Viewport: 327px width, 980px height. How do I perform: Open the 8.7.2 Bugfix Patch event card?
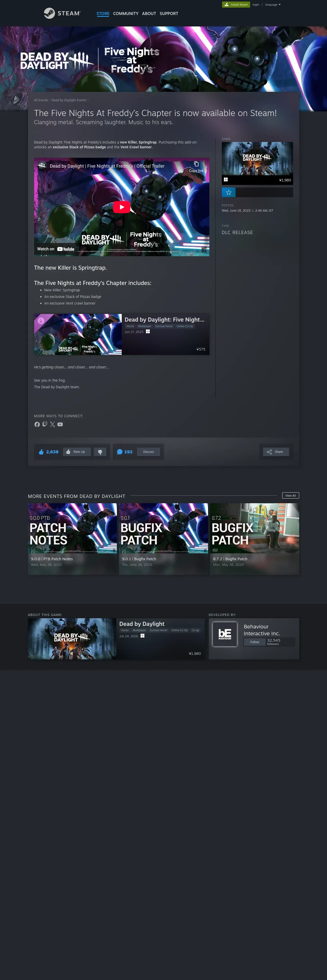255,539
